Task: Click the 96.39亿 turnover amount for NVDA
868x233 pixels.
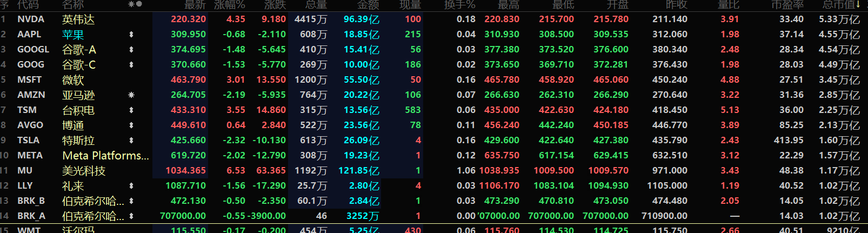Action: click(x=362, y=19)
